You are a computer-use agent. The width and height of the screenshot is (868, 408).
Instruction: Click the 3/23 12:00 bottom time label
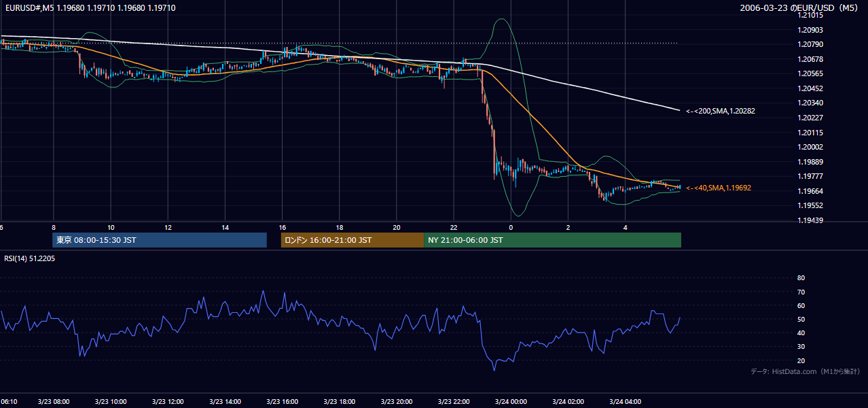[x=167, y=402]
